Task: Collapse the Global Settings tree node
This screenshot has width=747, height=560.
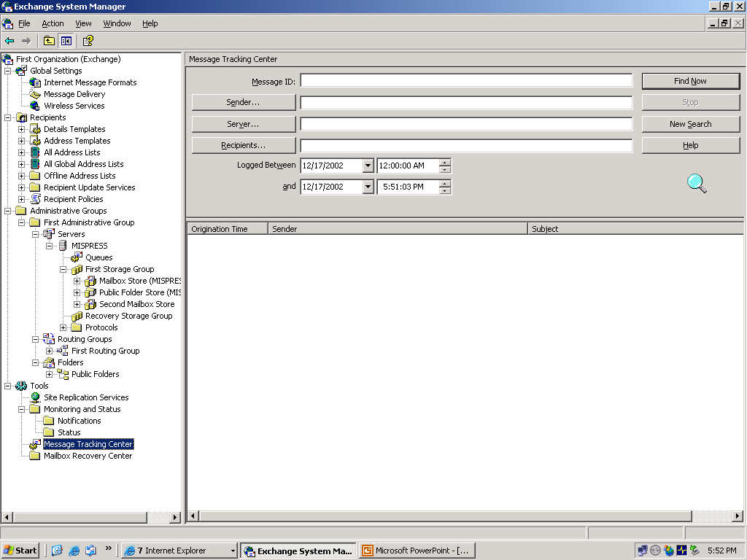Action: [x=7, y=71]
